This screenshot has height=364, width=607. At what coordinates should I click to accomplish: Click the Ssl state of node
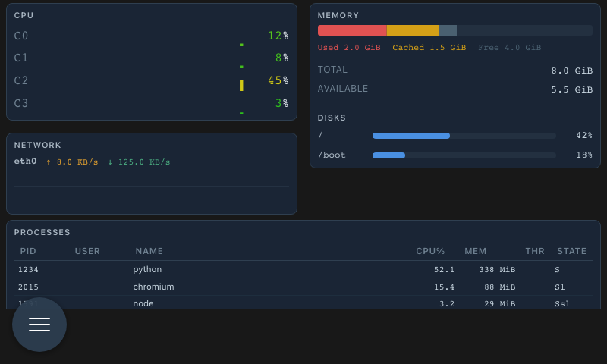(562, 303)
